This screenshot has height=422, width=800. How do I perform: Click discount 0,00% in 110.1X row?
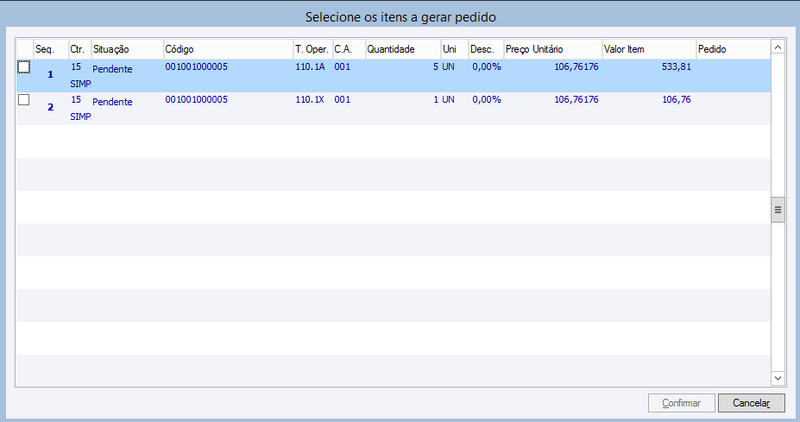(x=486, y=100)
